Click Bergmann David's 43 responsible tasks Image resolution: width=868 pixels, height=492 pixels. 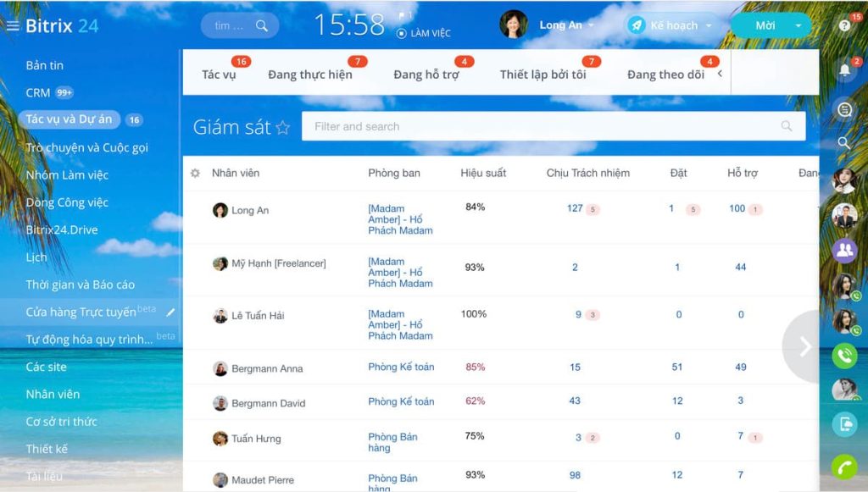[x=575, y=401]
